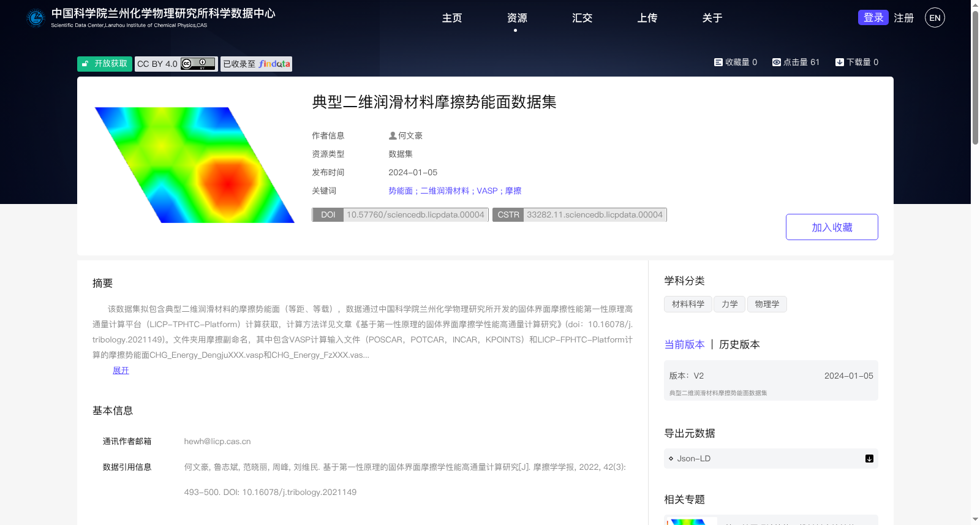Click the CSTR identifier badge
The image size is (980, 525).
click(x=579, y=214)
